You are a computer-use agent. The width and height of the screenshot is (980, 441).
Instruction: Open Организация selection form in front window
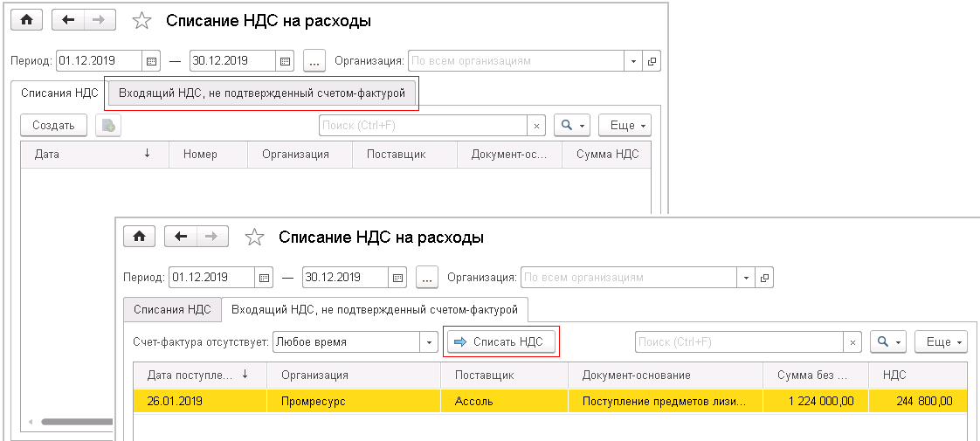764,277
